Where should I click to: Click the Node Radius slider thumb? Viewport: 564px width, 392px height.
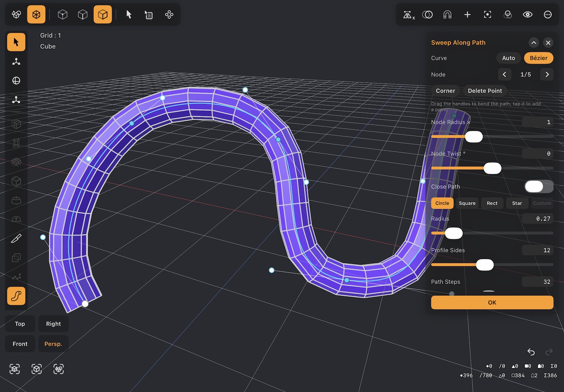(x=474, y=137)
